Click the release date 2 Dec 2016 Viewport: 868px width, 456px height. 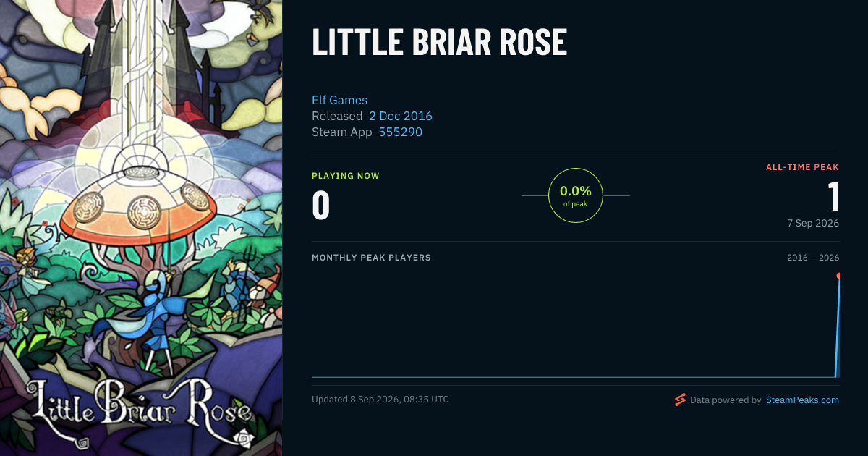[x=401, y=116]
